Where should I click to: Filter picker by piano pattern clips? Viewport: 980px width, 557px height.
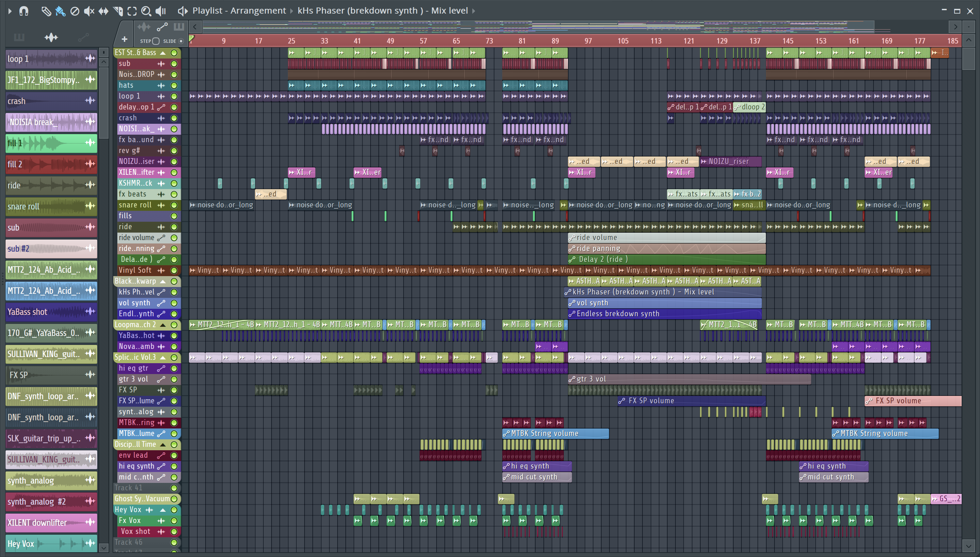(19, 37)
